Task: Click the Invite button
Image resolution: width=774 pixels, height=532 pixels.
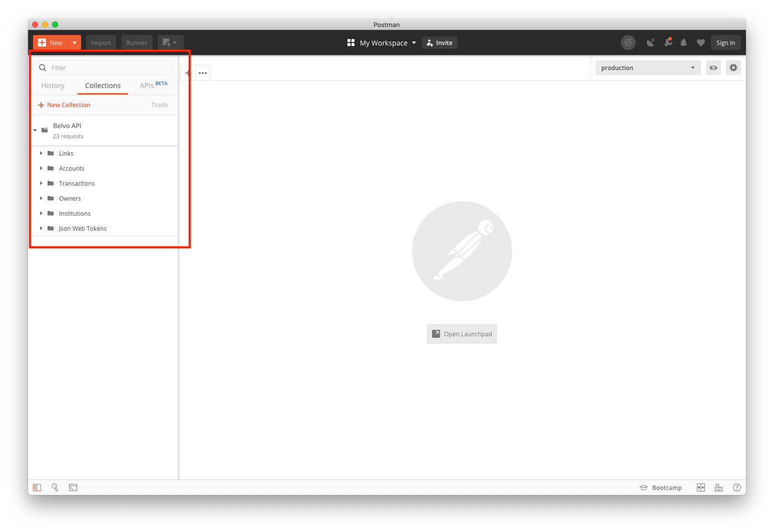Action: (x=440, y=43)
